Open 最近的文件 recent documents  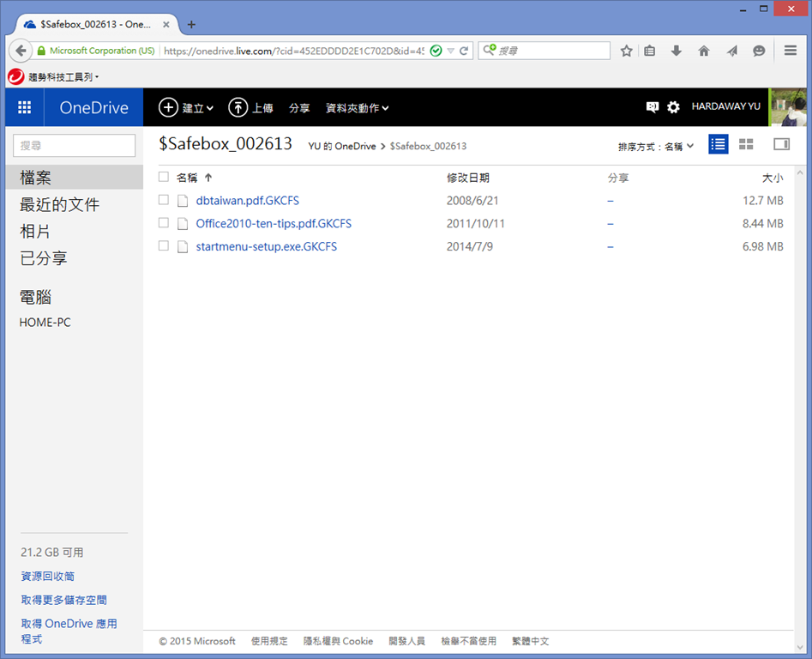click(59, 204)
